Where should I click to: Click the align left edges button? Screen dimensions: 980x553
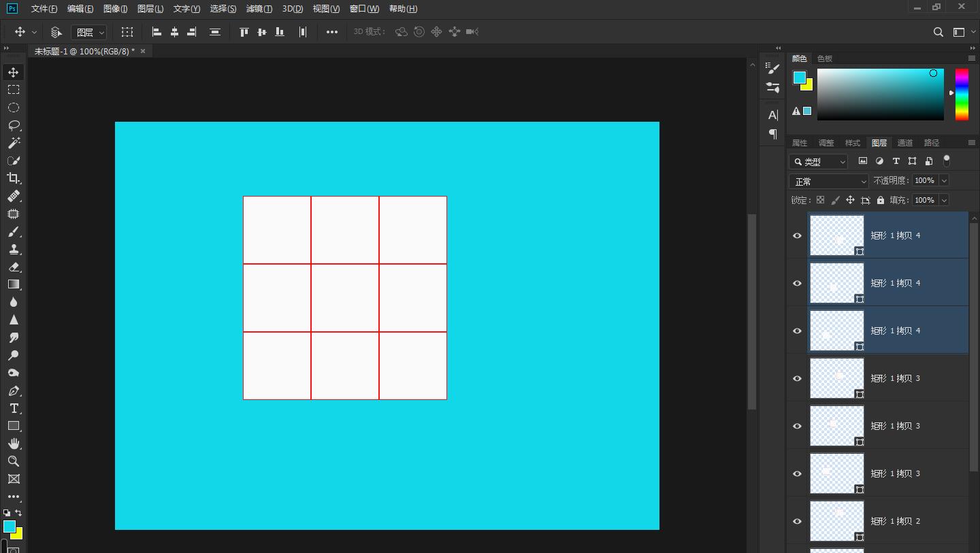pyautogui.click(x=157, y=32)
